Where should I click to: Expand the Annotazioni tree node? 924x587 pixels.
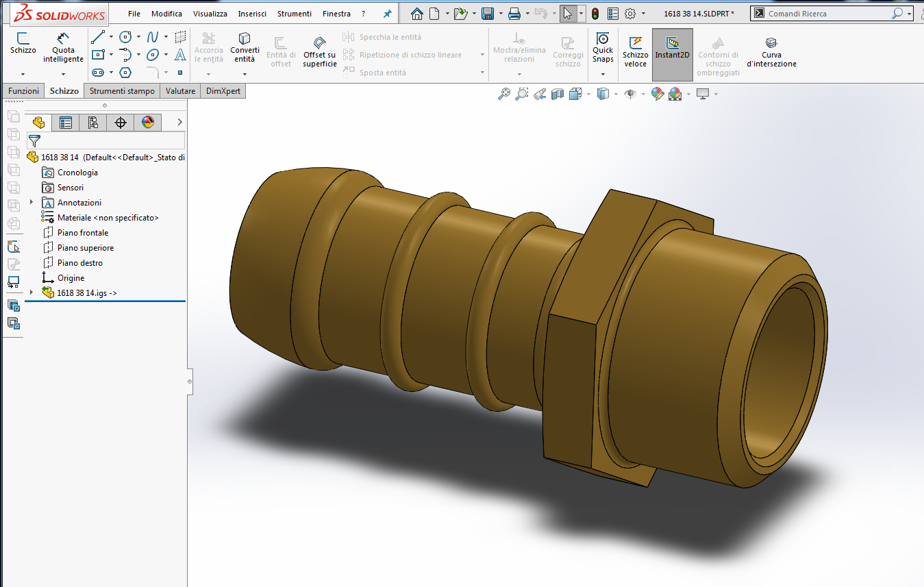pos(31,202)
